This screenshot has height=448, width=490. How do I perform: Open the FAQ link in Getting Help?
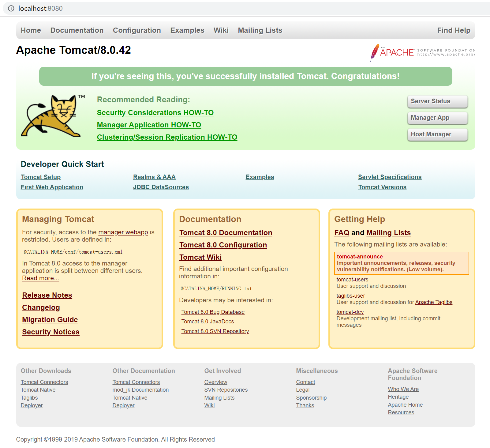point(342,233)
